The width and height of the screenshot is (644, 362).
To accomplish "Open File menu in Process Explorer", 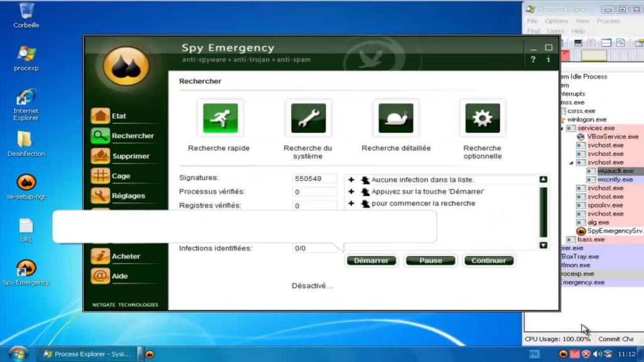I will click(x=532, y=21).
